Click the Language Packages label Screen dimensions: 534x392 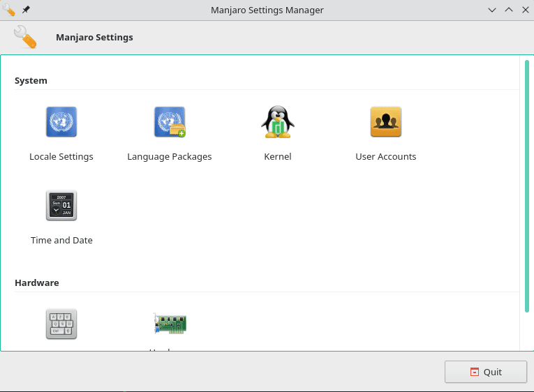pyautogui.click(x=170, y=156)
